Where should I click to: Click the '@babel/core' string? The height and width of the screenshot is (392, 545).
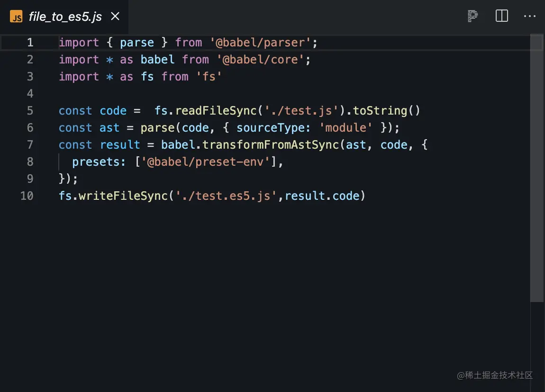click(260, 59)
